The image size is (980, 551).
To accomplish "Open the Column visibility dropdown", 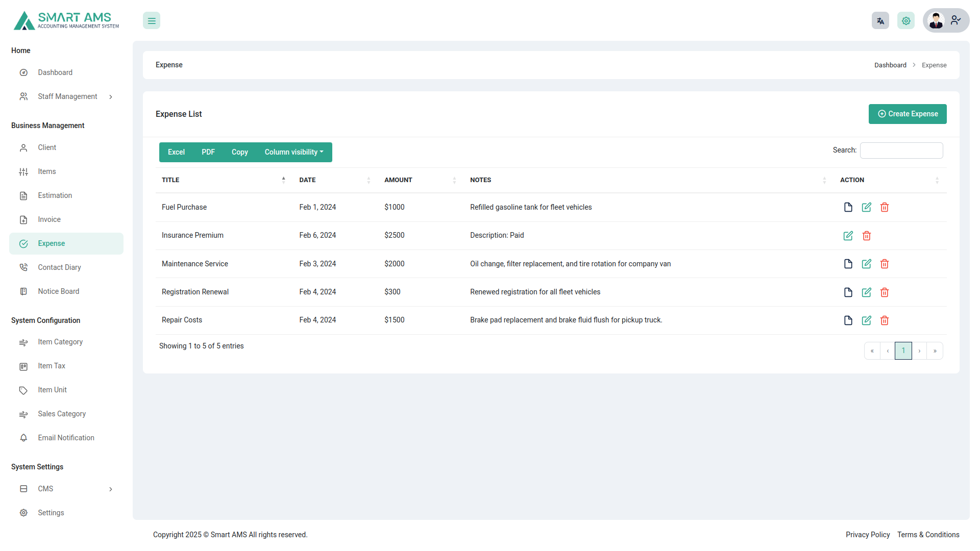I will tap(293, 152).
